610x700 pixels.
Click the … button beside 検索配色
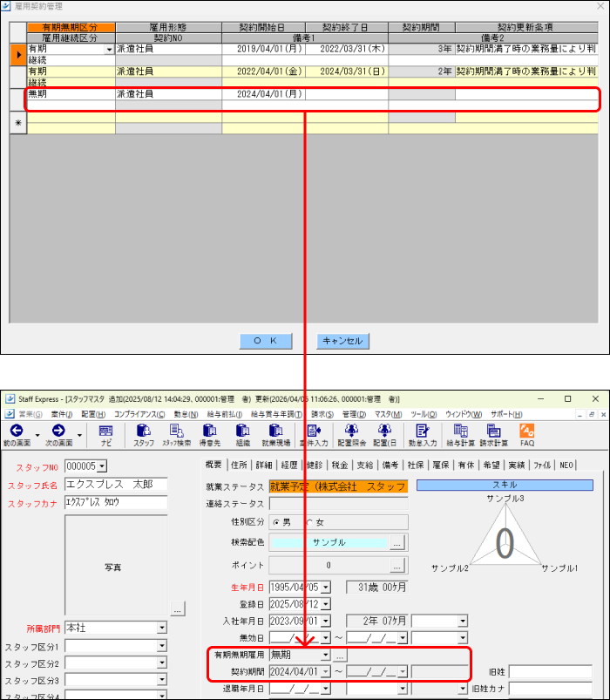coord(396,542)
